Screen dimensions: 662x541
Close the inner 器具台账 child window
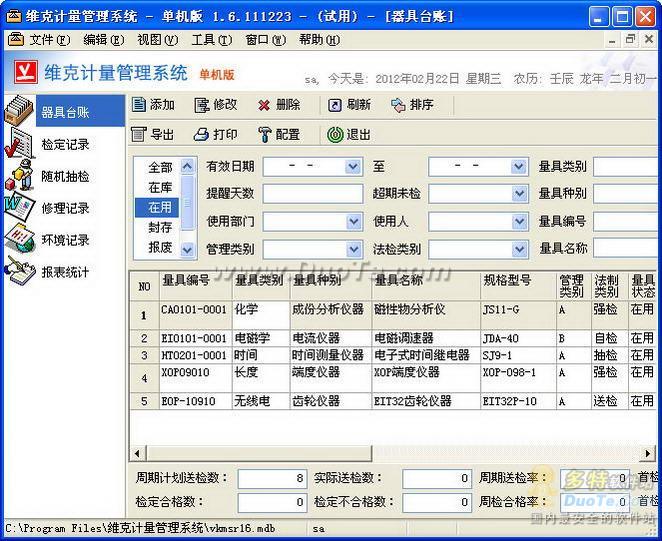(x=649, y=40)
